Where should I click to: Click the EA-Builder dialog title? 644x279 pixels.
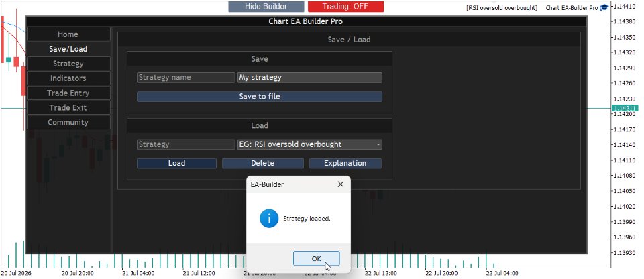(x=267, y=184)
